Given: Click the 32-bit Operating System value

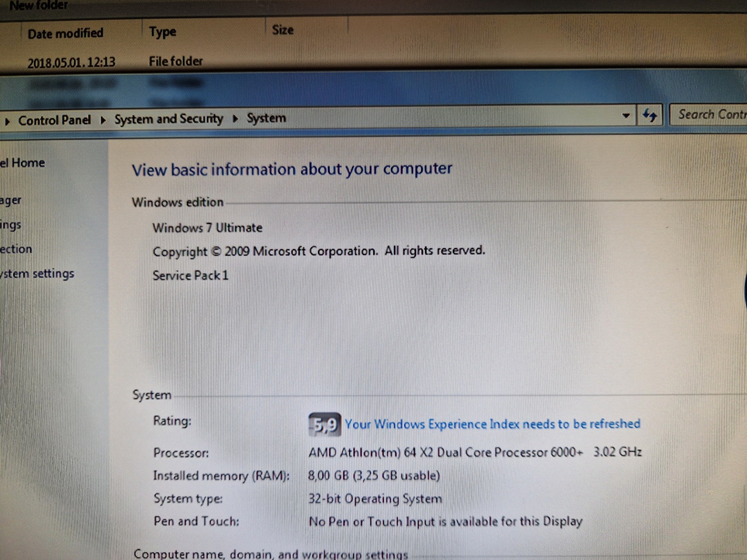Looking at the screenshot, I should pos(375,499).
